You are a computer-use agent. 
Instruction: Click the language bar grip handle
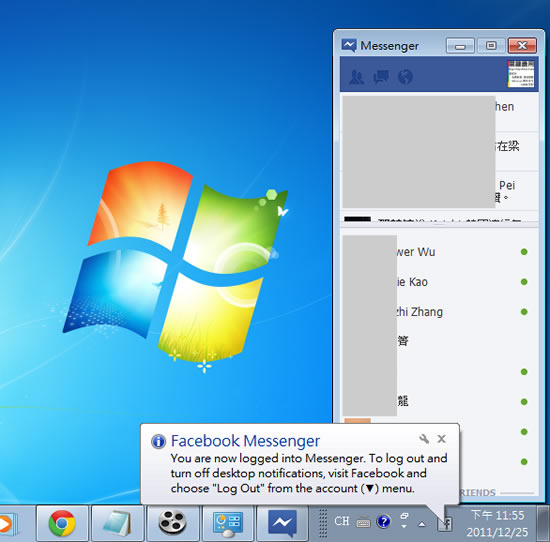coord(323,523)
